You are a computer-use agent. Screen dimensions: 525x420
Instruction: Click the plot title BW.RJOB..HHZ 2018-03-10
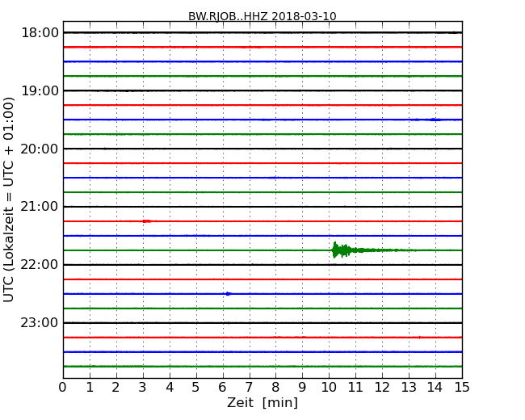pos(262,16)
